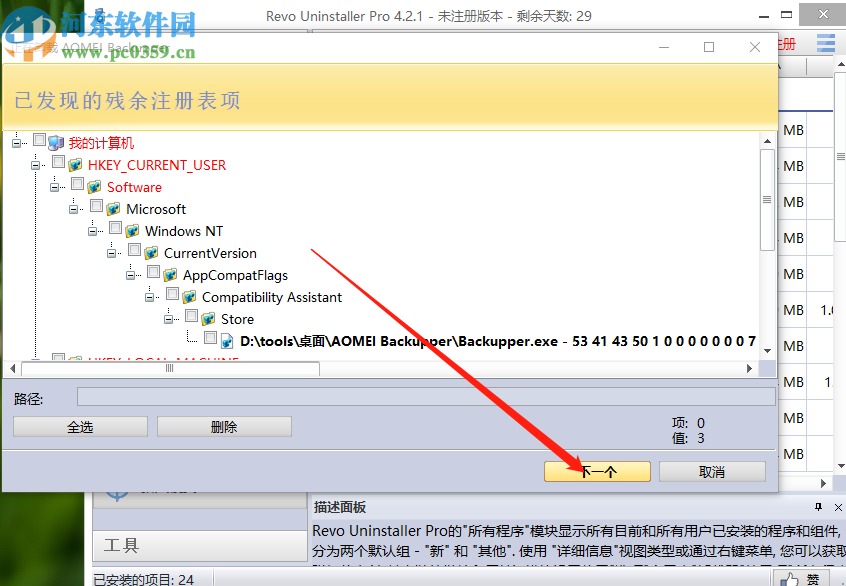The width and height of the screenshot is (846, 586).
Task: Collapse the Store node
Action: (x=168, y=319)
